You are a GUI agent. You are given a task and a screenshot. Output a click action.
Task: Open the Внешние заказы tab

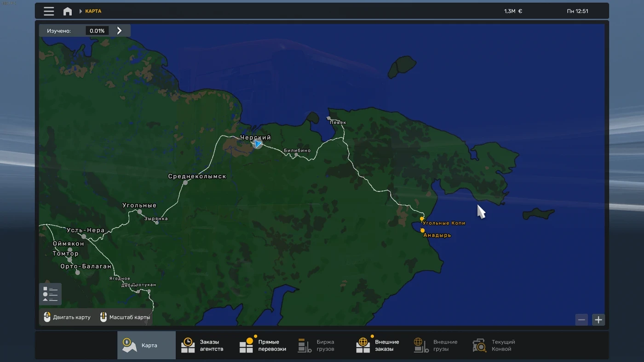point(378,345)
